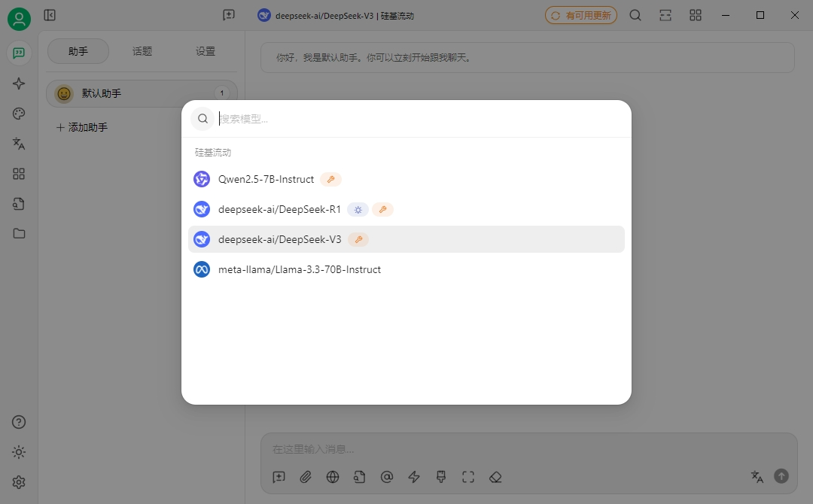Open the knowledge base icon
Viewport: 813px width, 504px height.
tap(19, 204)
